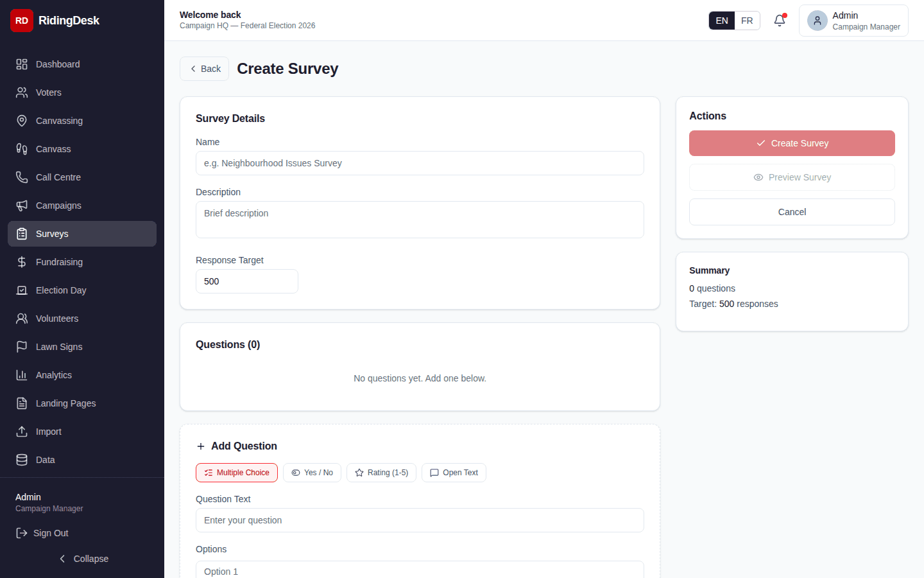
Task: Click the Fundraising dollar icon
Action: [21, 262]
